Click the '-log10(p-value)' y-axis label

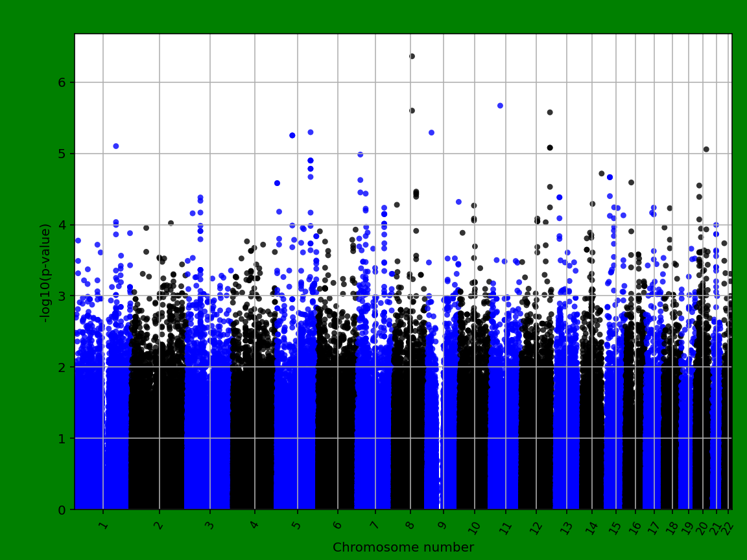tap(45, 272)
